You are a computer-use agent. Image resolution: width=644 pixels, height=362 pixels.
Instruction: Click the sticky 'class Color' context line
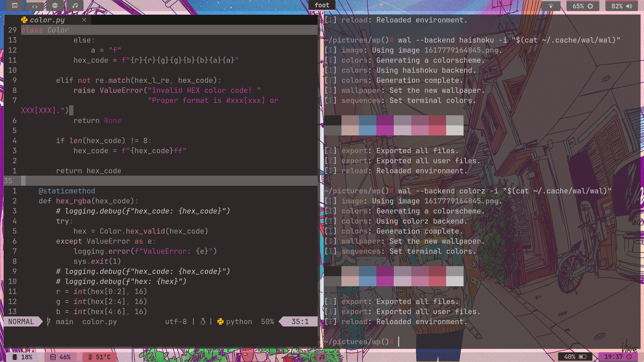[169, 30]
